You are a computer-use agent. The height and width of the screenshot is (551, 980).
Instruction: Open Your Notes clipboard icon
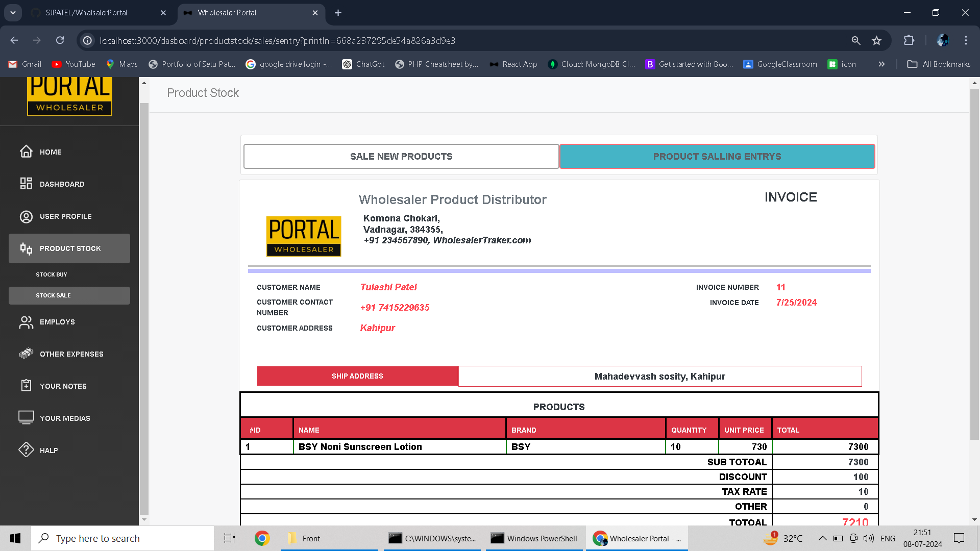click(x=26, y=386)
